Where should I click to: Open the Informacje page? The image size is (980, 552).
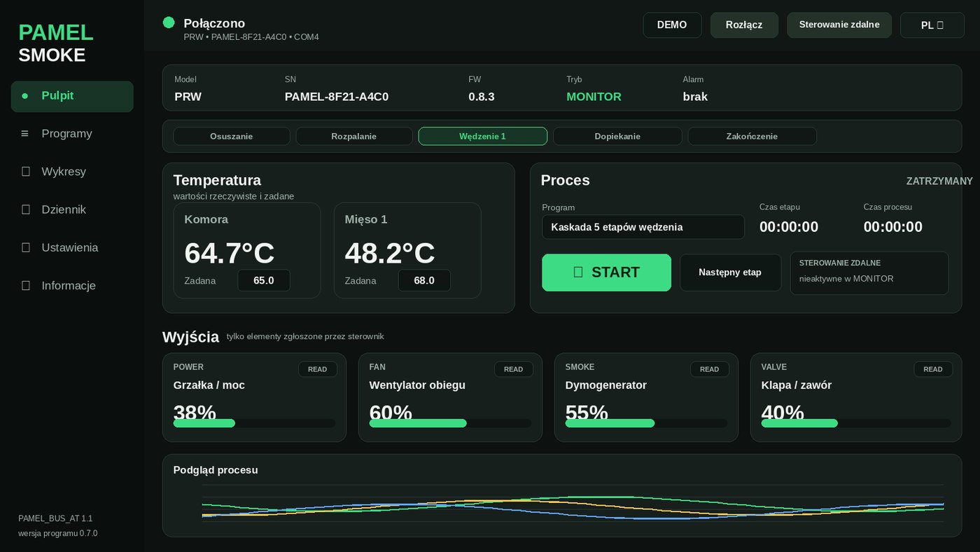click(x=72, y=286)
